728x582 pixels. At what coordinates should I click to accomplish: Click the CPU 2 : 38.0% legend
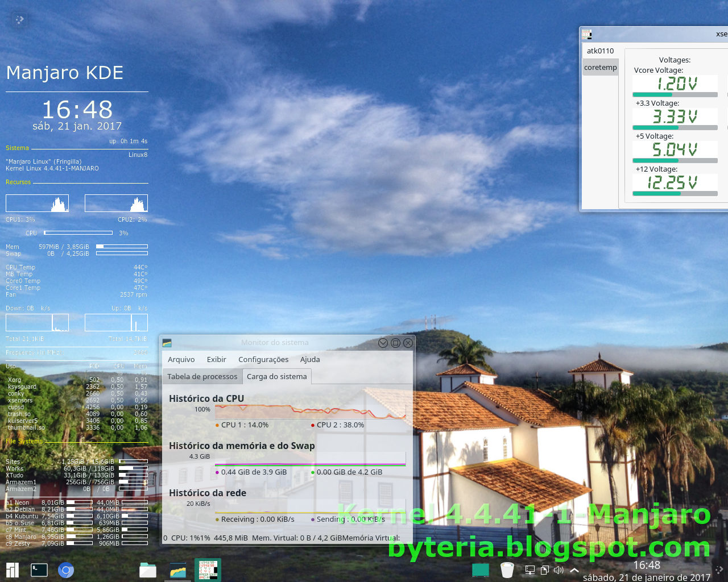337,425
